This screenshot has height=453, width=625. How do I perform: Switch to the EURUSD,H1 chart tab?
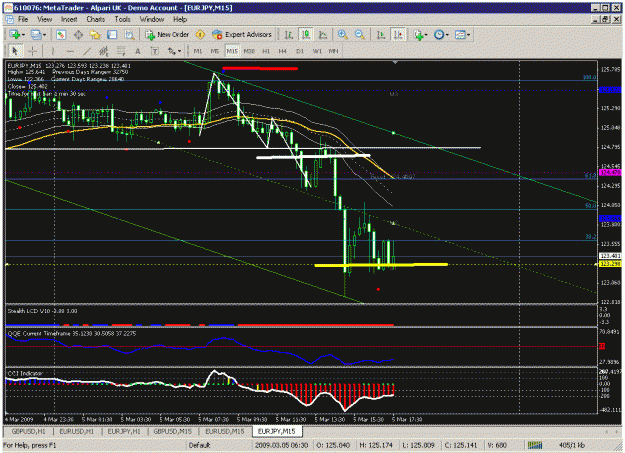[x=77, y=431]
